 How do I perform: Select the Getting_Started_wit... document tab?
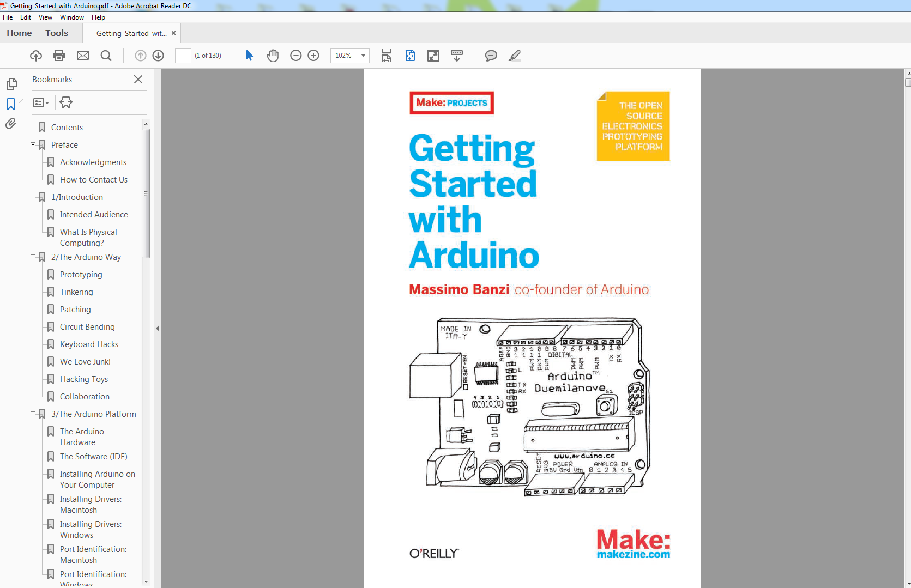click(131, 33)
